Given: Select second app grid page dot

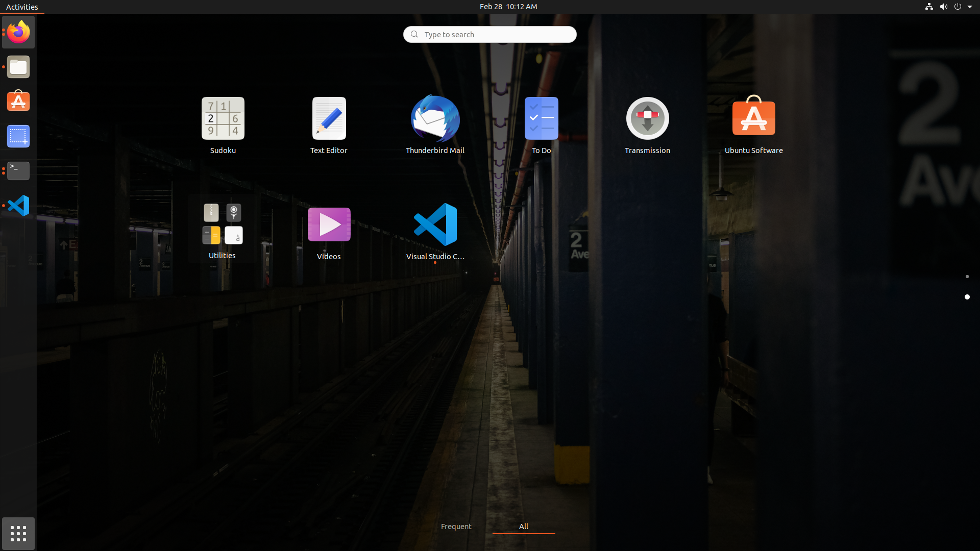Looking at the screenshot, I should pos(967,297).
